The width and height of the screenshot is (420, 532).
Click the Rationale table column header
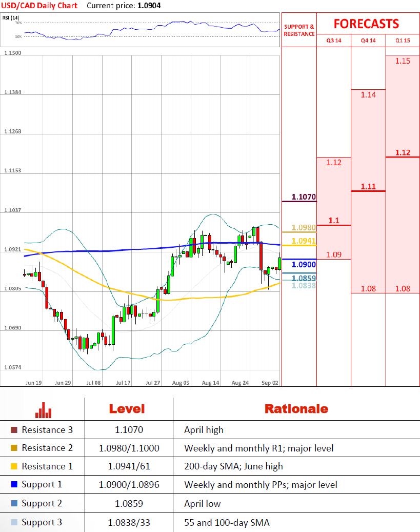(x=296, y=409)
